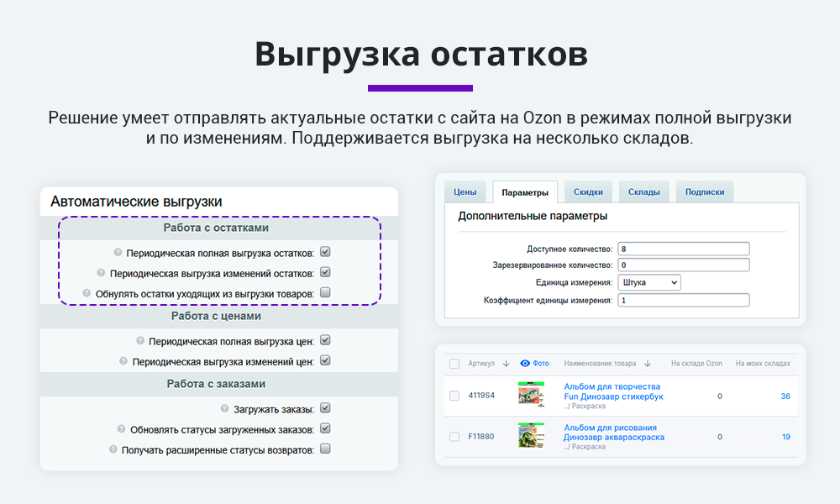Click the help icon for Обновлять статусы загруженных заказов
Viewport: 840px width, 504px height.
click(120, 428)
